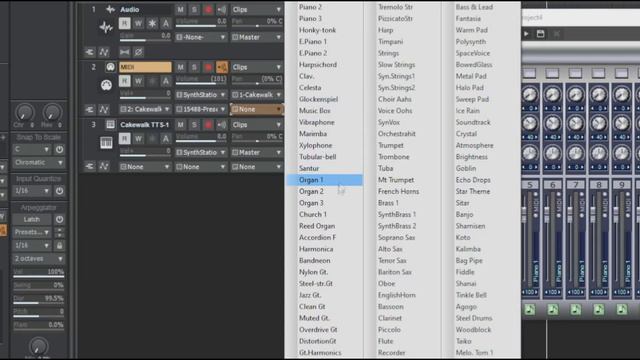640x360 pixels.
Task: Open MIDI track input SynthStation dropdown
Action: pyautogui.click(x=200, y=95)
